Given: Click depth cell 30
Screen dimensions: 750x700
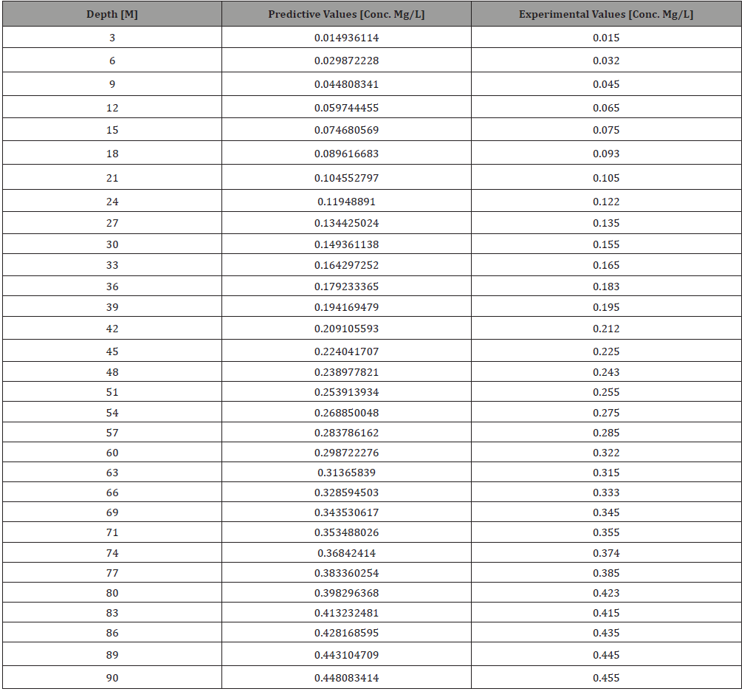Looking at the screenshot, I should 112,244.
